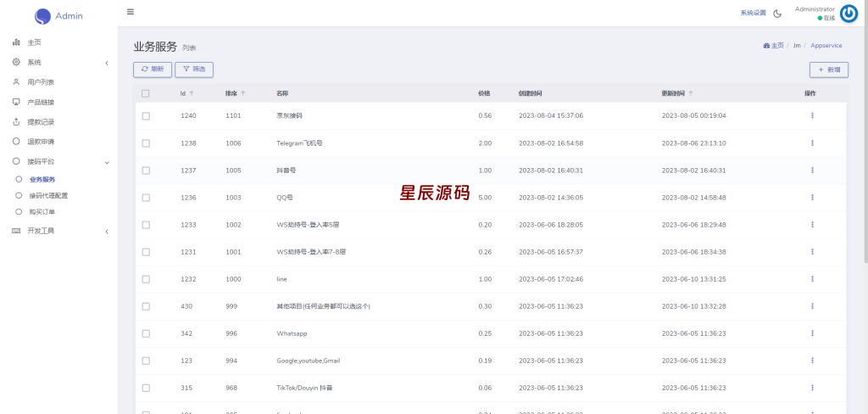Open 系统设置 link in header
This screenshot has height=414, width=868.
[753, 13]
